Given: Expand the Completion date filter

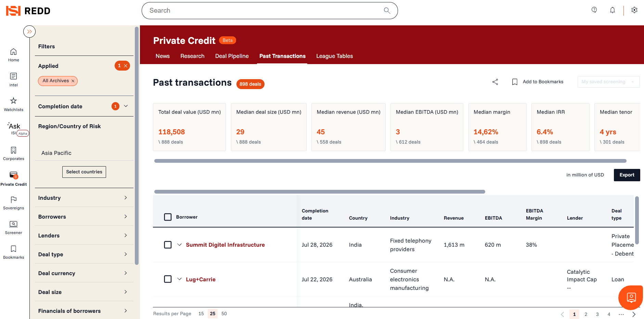Looking at the screenshot, I should (126, 106).
